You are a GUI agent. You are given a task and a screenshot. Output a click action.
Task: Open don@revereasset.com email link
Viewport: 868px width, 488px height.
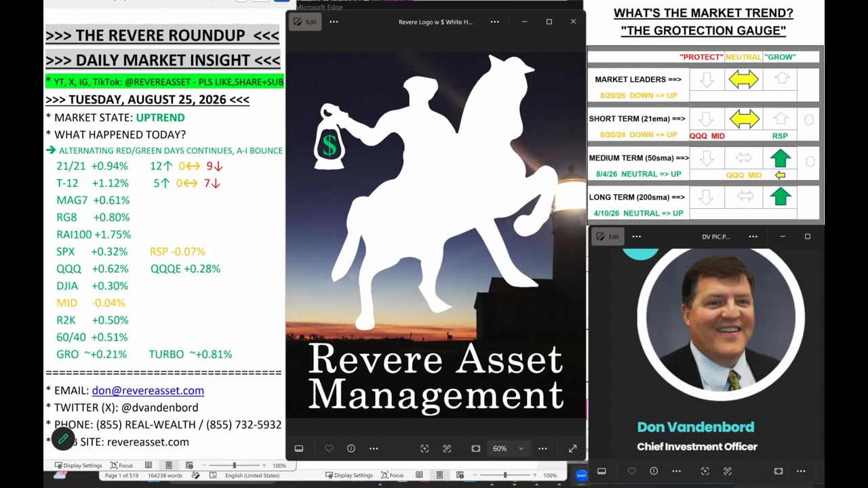(x=148, y=390)
